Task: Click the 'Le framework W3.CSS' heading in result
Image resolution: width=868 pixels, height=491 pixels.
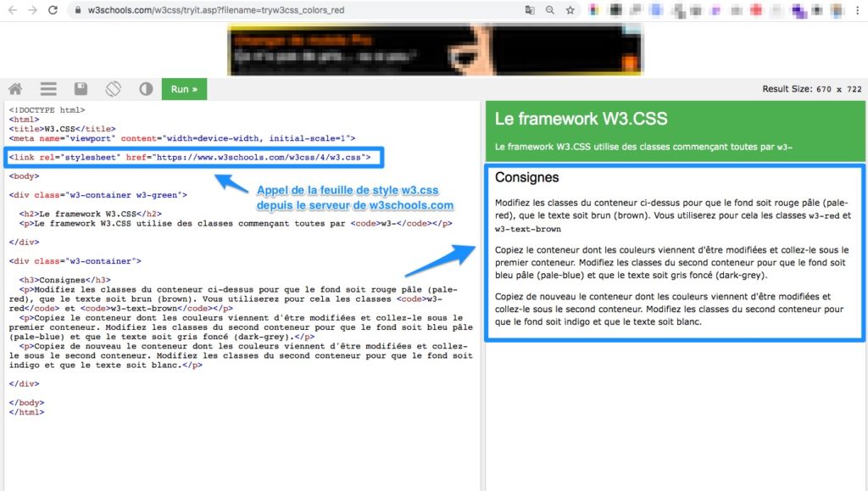Action: (581, 119)
